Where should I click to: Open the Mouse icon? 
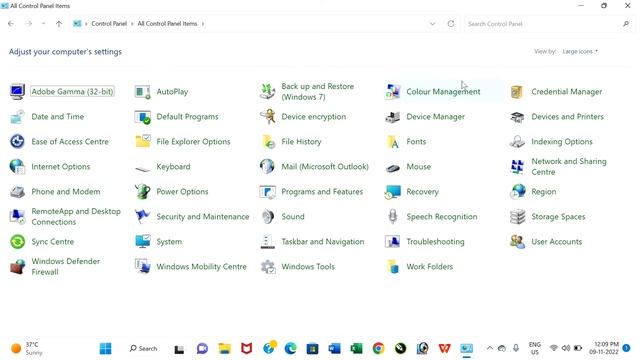(x=393, y=167)
